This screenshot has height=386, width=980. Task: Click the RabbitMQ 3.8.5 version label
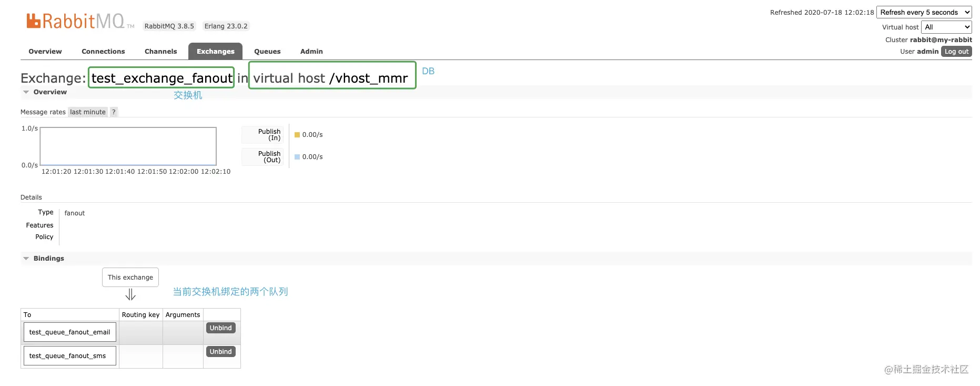point(169,26)
